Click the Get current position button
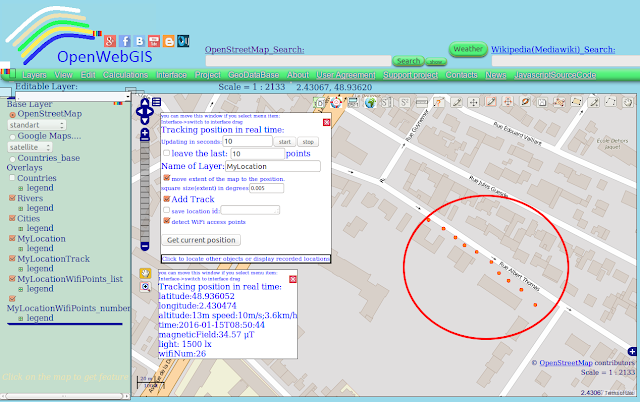This screenshot has width=640, height=402. pos(201,240)
